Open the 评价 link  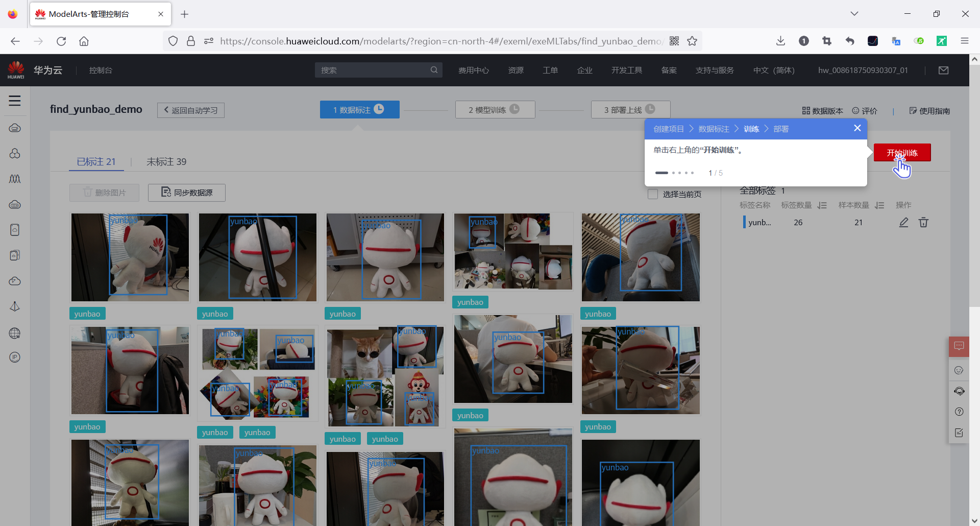click(865, 111)
